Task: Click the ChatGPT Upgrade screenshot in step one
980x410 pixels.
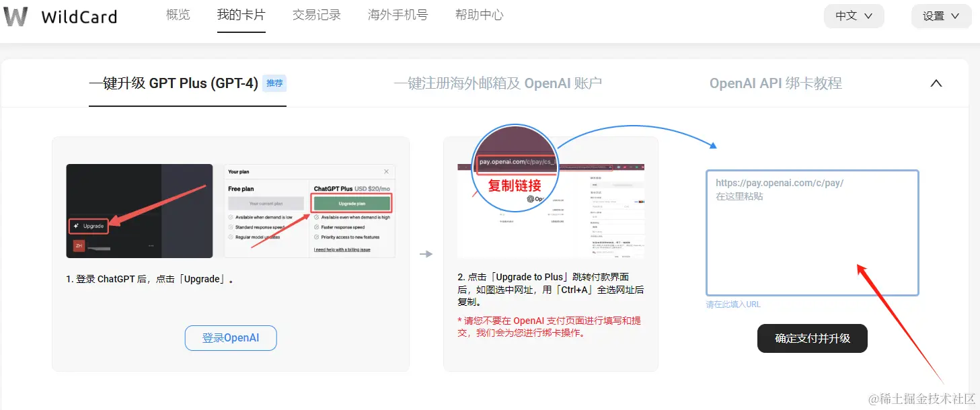Action: 139,210
